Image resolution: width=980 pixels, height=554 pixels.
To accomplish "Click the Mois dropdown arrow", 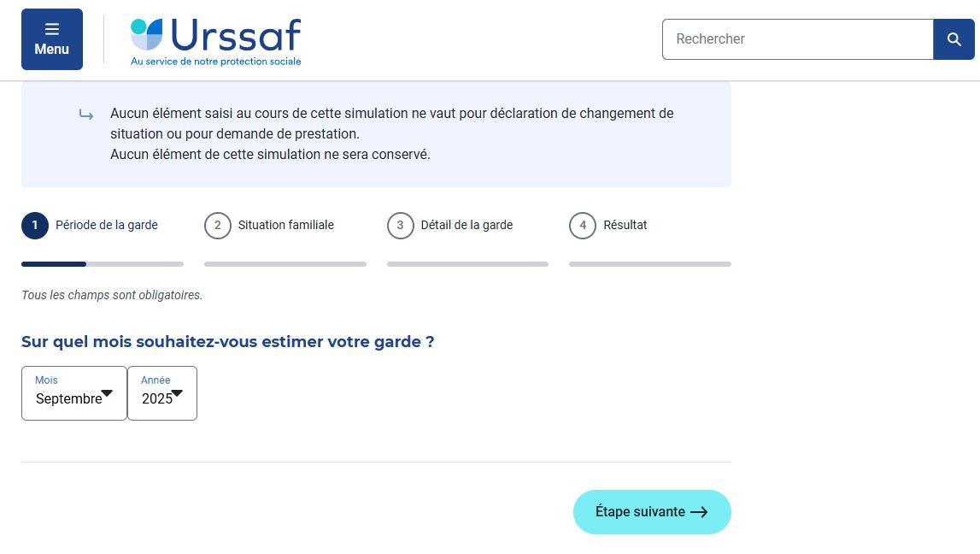I will tap(107, 393).
